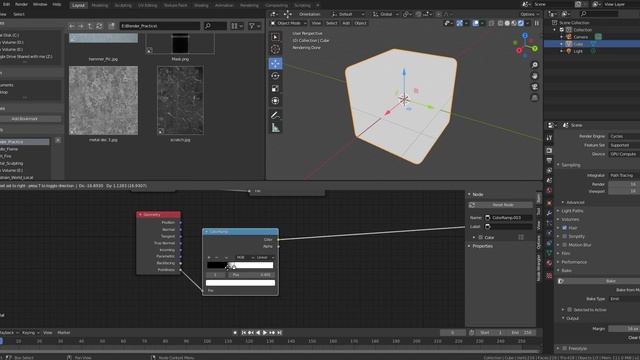Choose the Rotate tool in viewport
This screenshot has width=640, height=360.
276,76
